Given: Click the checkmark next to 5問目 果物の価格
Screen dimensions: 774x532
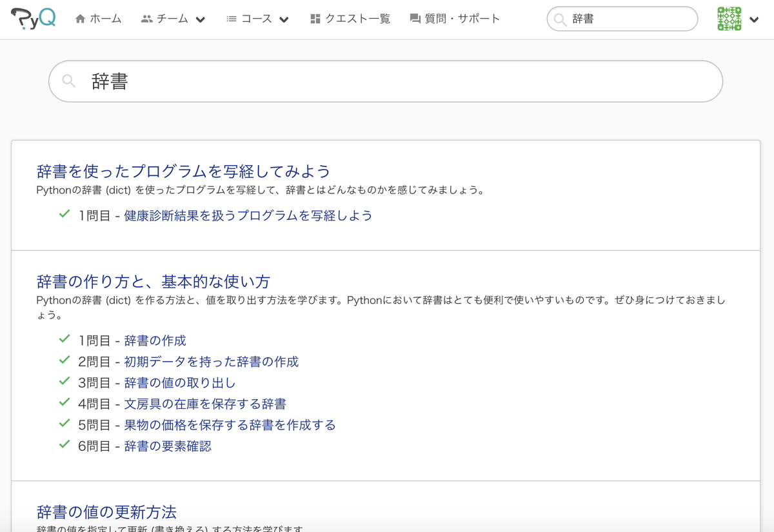Looking at the screenshot, I should 64,424.
